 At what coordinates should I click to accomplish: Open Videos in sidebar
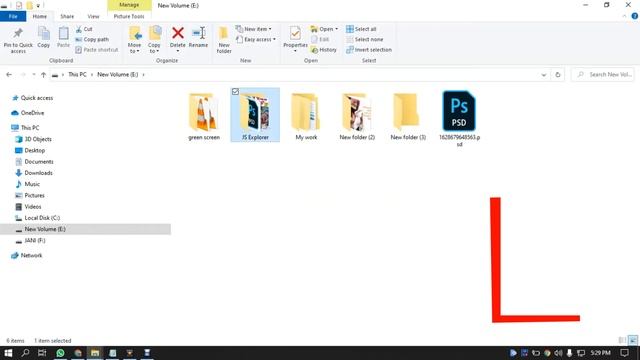click(x=29, y=207)
